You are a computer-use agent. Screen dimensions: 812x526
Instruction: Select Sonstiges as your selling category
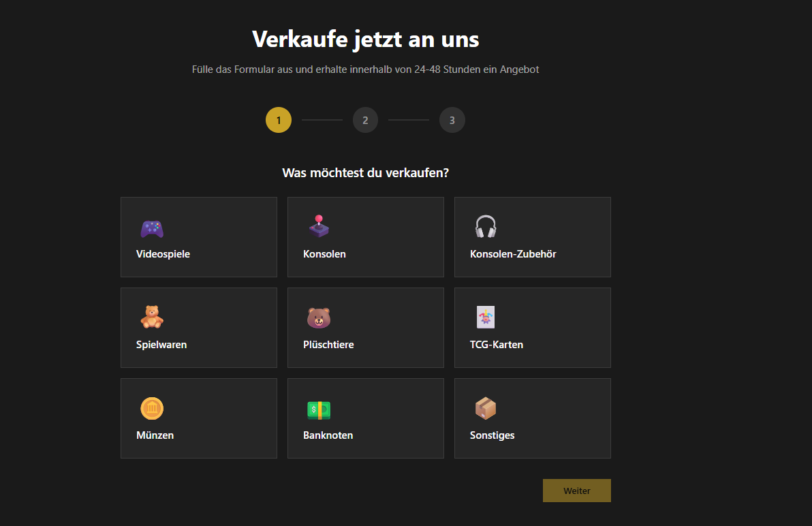tap(532, 418)
